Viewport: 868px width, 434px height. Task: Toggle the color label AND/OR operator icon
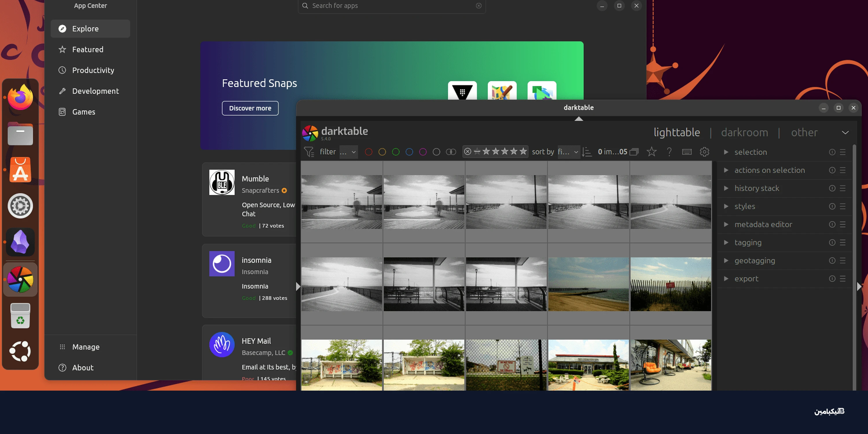coord(451,152)
